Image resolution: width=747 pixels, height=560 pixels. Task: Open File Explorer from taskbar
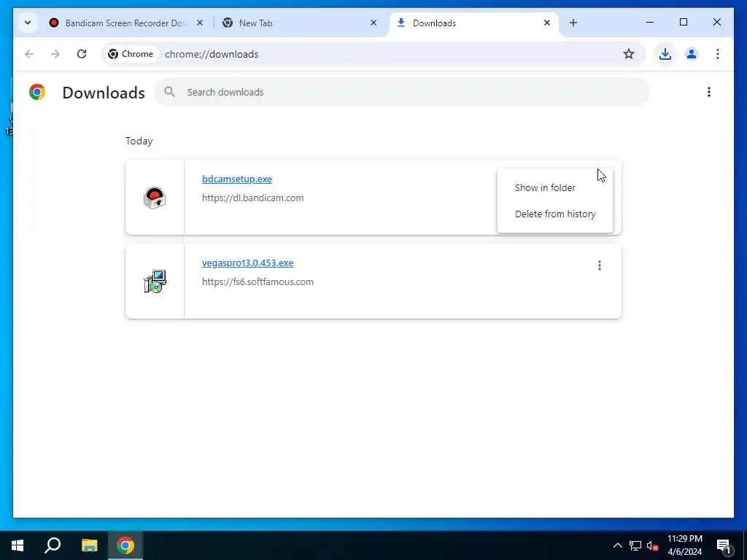click(89, 545)
